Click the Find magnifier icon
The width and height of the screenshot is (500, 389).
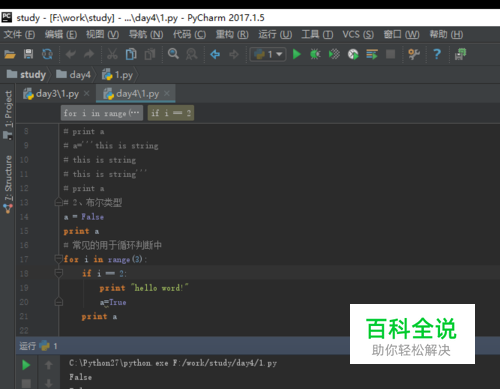pyautogui.click(x=173, y=54)
